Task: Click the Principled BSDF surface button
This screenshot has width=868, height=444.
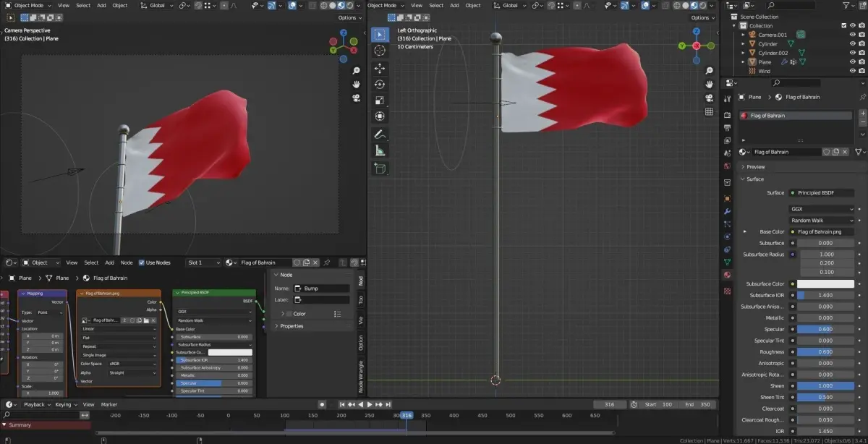Action: [x=822, y=193]
